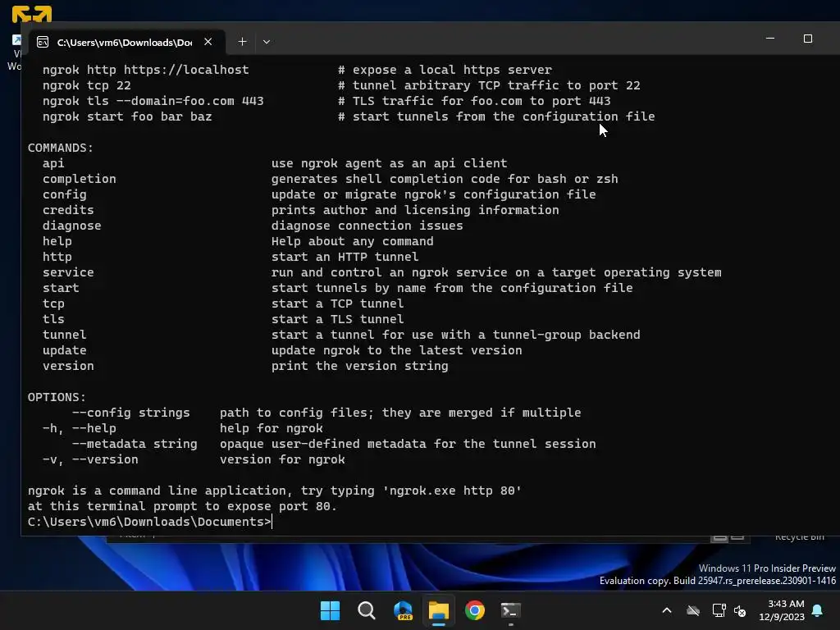Open a new terminal tab with the plus button

point(242,42)
